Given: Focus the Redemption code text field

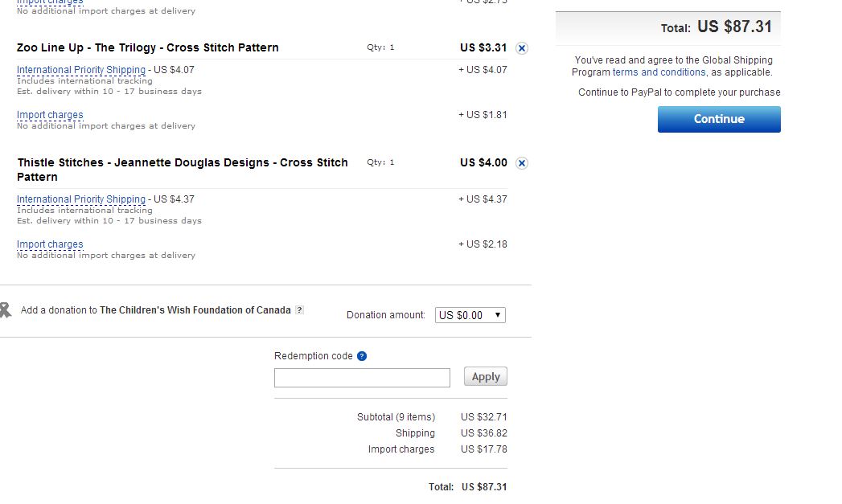Looking at the screenshot, I should pos(362,378).
